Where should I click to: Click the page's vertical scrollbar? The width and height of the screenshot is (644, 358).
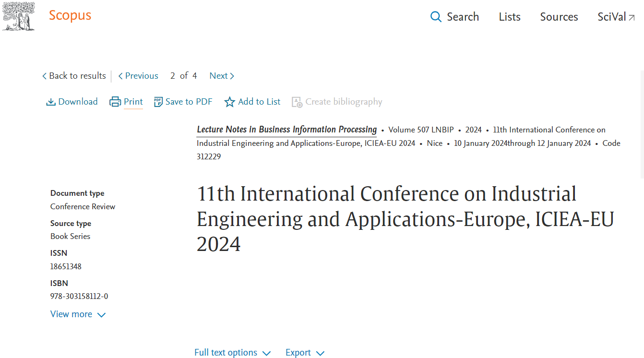642,125
